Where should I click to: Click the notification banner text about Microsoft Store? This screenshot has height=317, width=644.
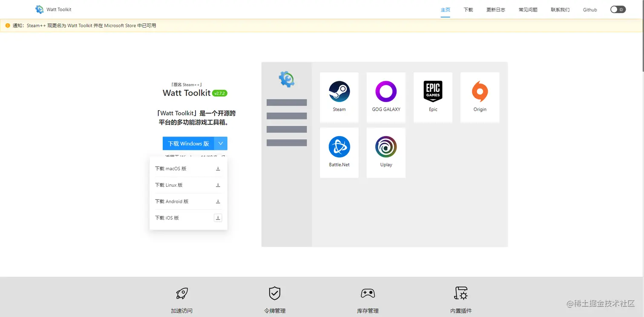(x=84, y=26)
